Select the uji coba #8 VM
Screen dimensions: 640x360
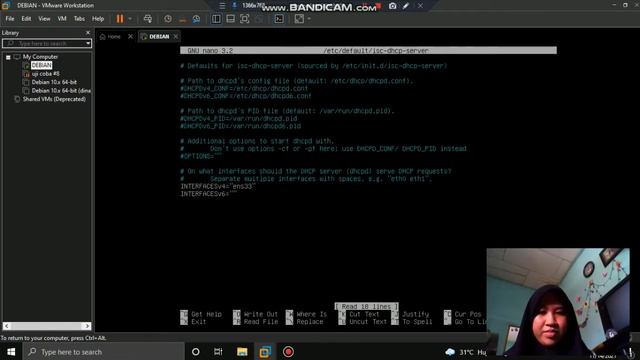[x=45, y=74]
